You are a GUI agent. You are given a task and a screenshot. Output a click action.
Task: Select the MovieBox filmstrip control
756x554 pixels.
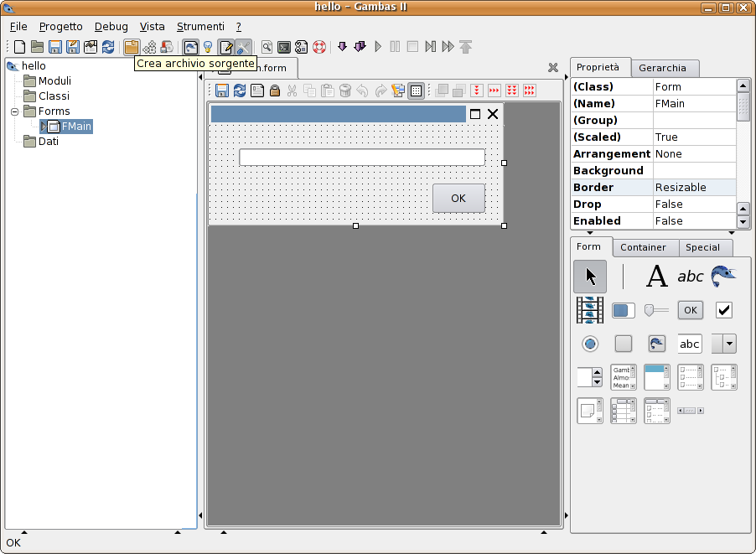coord(590,310)
